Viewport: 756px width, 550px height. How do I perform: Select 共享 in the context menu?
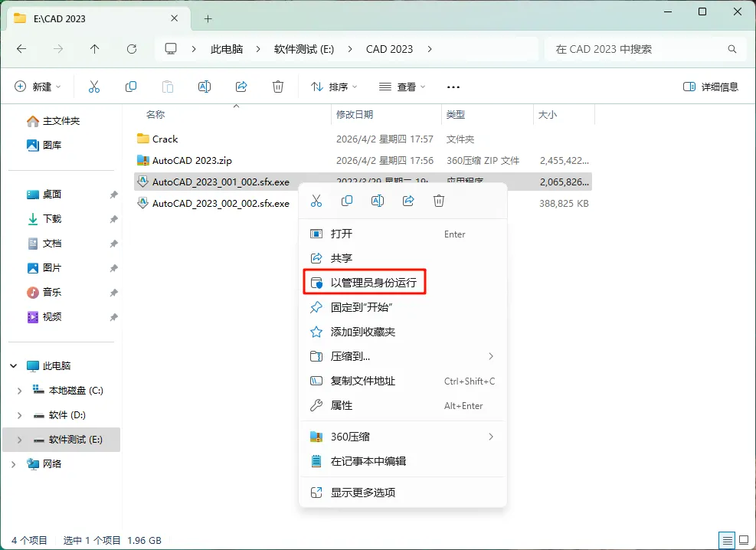pos(403,258)
